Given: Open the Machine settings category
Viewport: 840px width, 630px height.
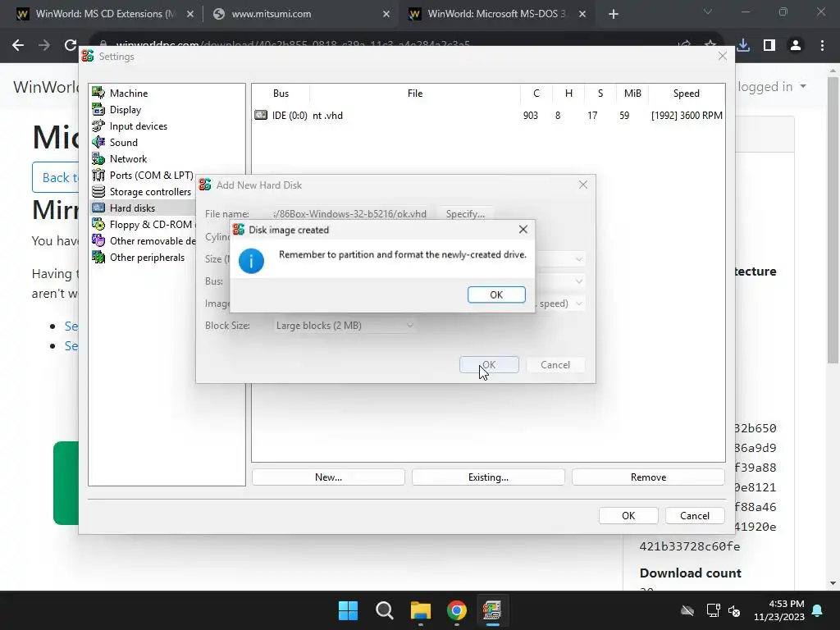Looking at the screenshot, I should click(129, 94).
